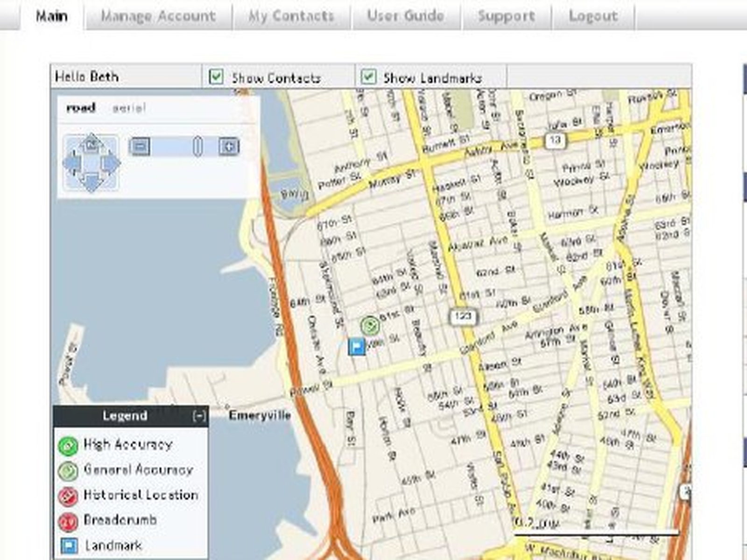Screen dimensions: 747x560
Task: Click the General Accuracy icon in the Legend
Action: [x=68, y=470]
